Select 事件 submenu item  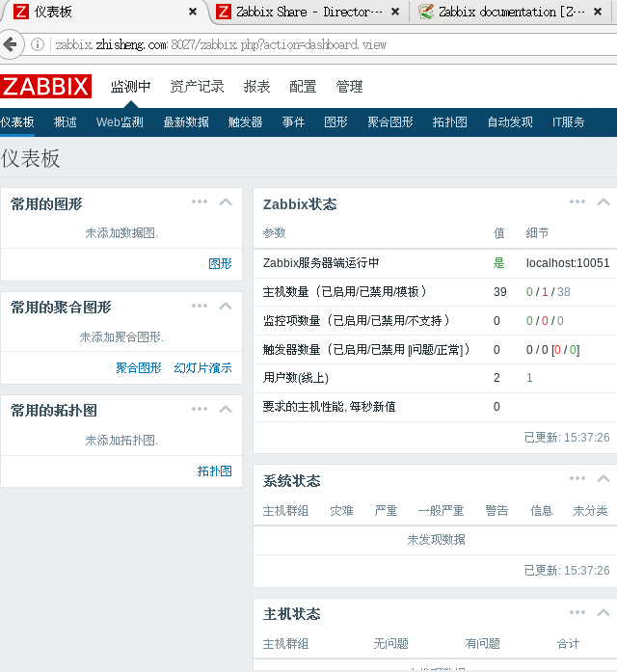click(x=293, y=122)
